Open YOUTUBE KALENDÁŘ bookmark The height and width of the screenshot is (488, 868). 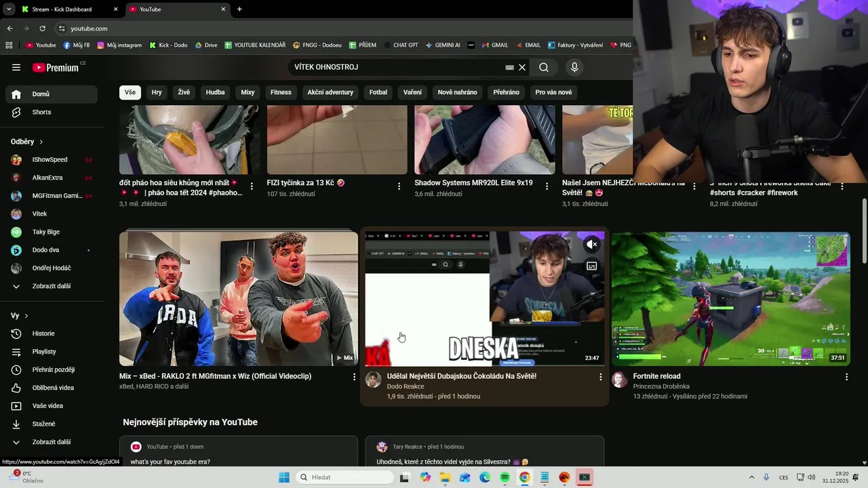[255, 45]
